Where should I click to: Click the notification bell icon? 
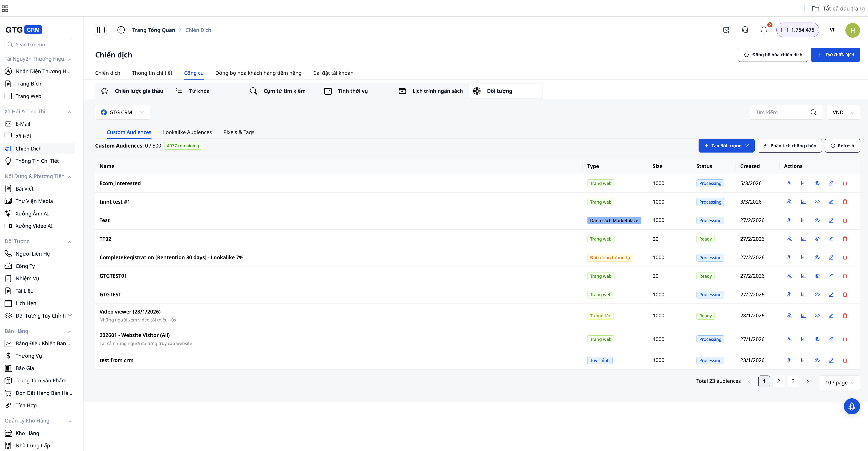[x=764, y=30]
